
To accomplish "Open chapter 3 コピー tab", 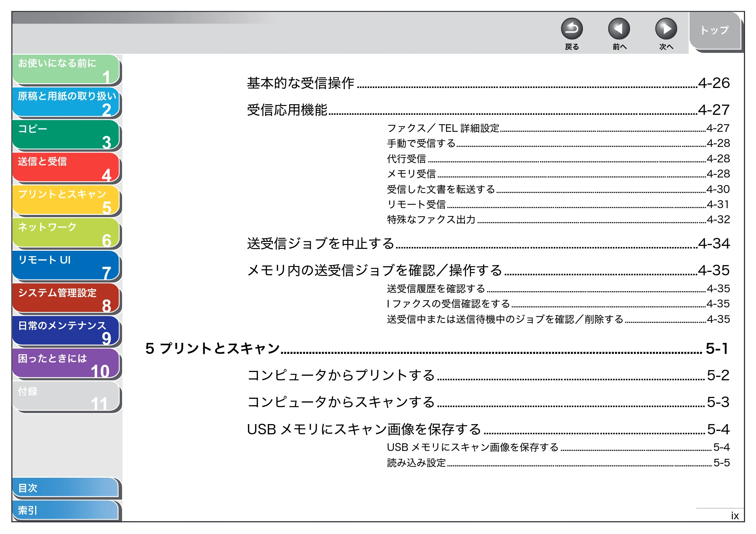I will [x=66, y=135].
